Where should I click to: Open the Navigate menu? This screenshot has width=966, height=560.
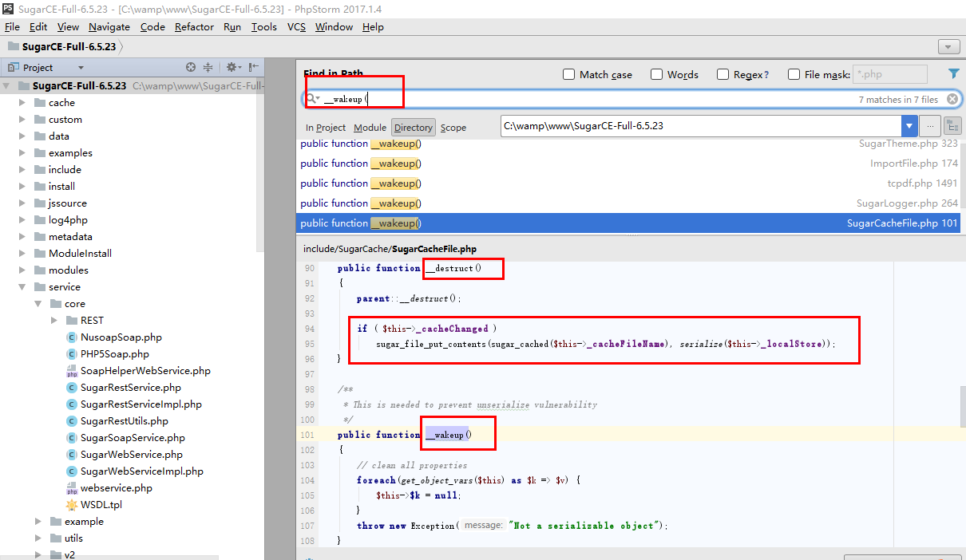point(109,27)
